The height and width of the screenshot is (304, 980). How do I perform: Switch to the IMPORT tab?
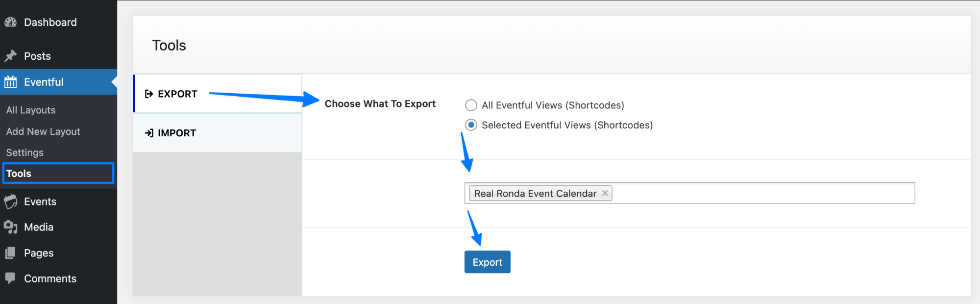coord(176,132)
